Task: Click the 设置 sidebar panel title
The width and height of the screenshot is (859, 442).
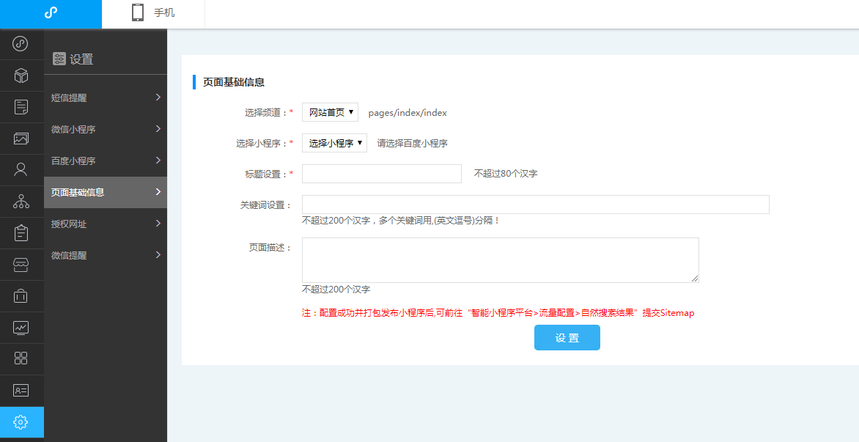Action: coord(81,59)
